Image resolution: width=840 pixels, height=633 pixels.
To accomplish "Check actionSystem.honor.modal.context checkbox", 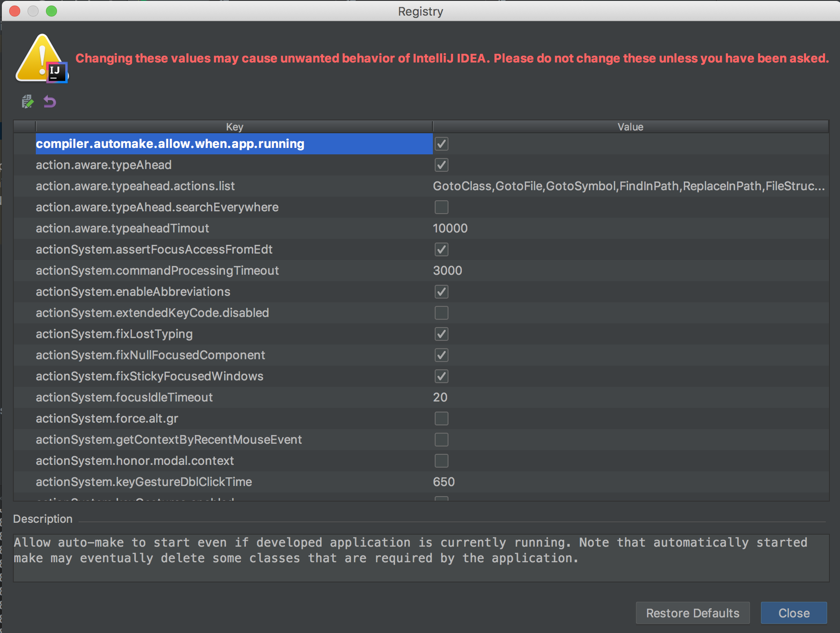I will tap(442, 461).
